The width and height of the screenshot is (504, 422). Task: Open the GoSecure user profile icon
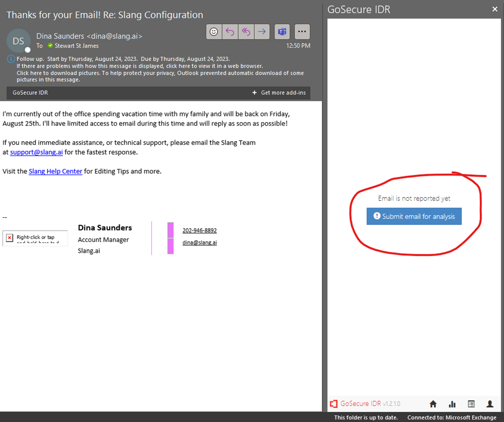[490, 404]
